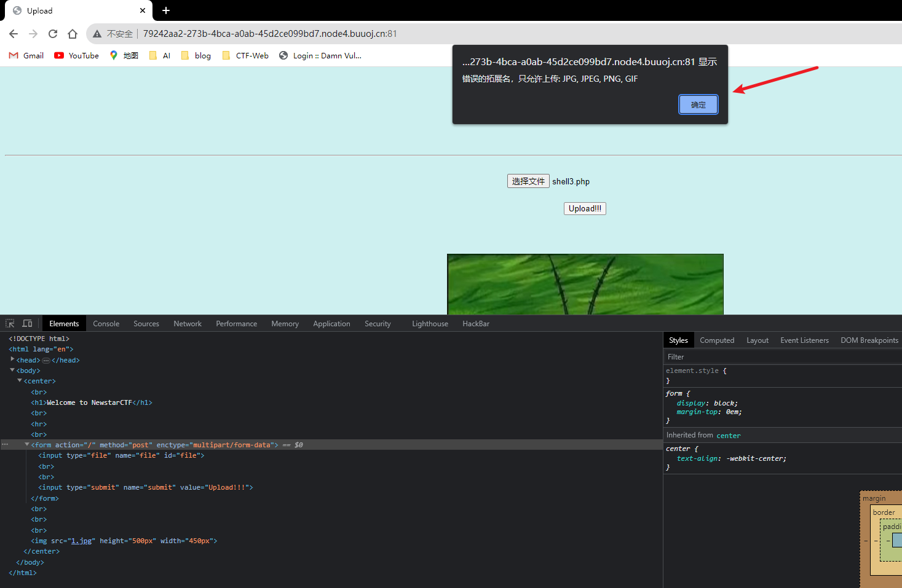Go to the browser home page
902x588 pixels.
(x=73, y=34)
